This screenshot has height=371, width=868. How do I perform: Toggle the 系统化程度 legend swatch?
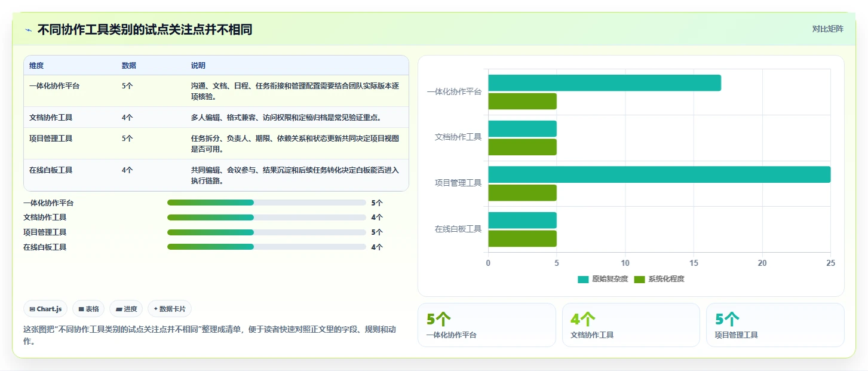[639, 279]
